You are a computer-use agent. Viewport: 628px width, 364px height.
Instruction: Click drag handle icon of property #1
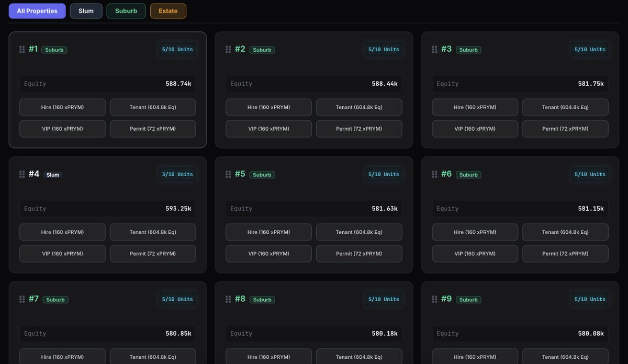22,50
